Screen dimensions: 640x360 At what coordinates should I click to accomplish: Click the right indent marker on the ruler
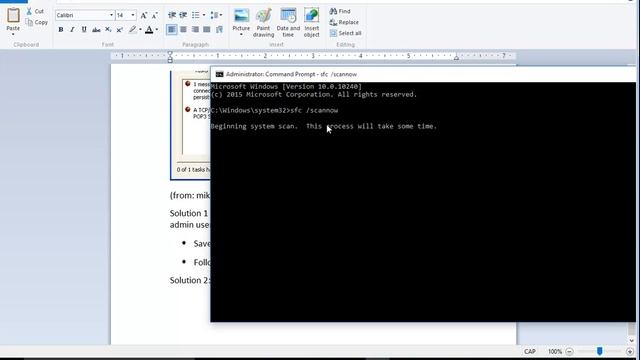click(x=456, y=58)
